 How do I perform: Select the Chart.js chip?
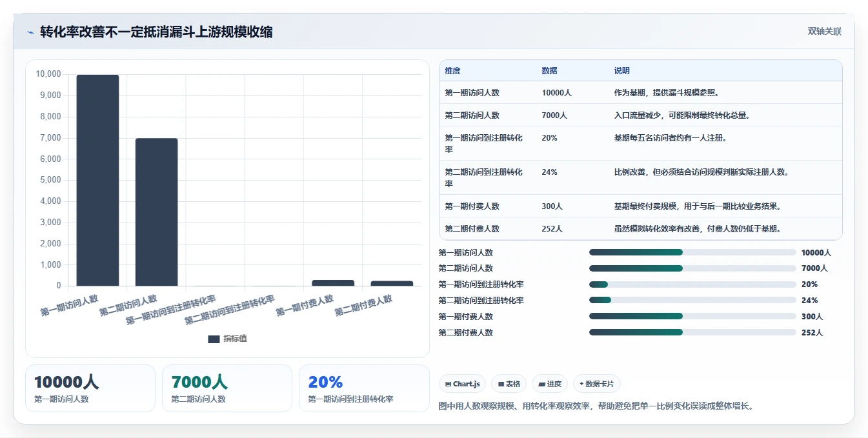pos(462,384)
